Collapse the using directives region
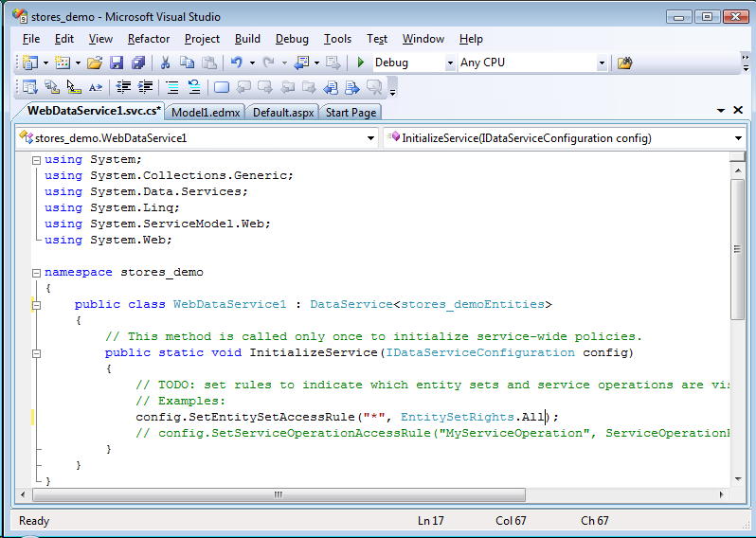 (x=36, y=160)
